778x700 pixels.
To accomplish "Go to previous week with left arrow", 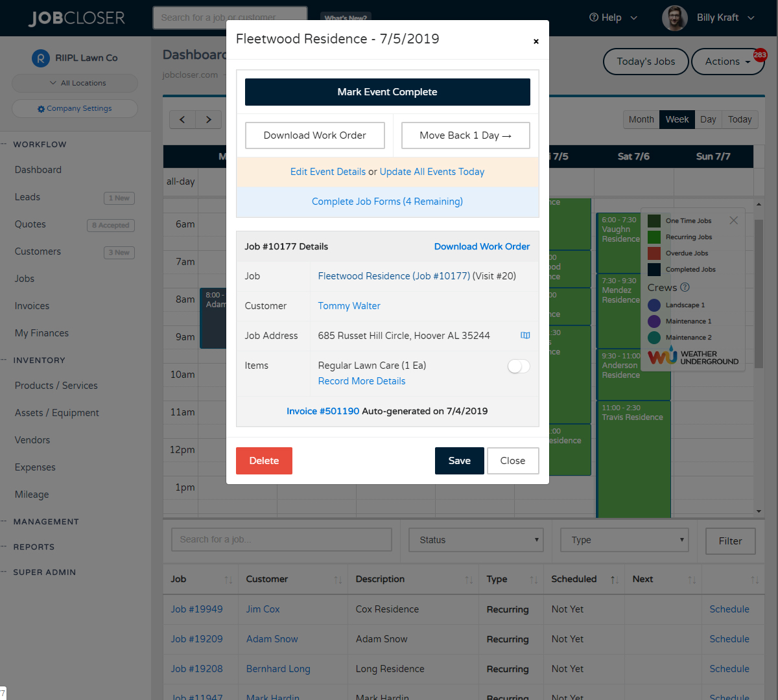I will [x=182, y=119].
